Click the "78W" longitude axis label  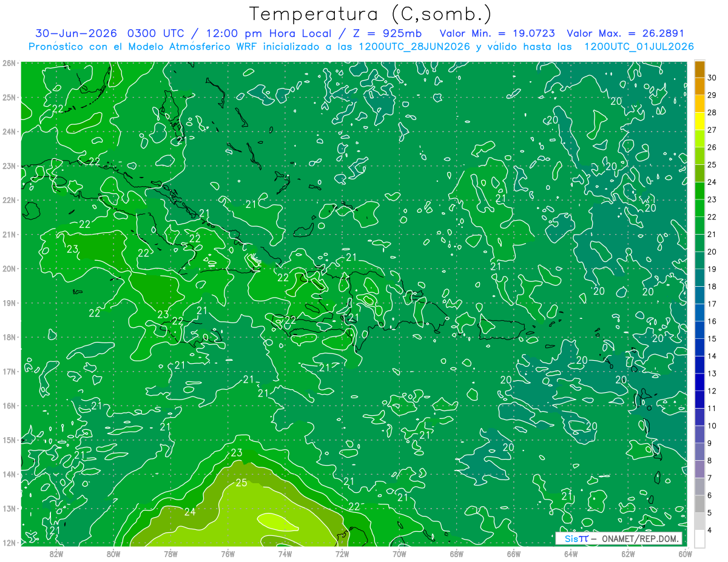tap(170, 553)
